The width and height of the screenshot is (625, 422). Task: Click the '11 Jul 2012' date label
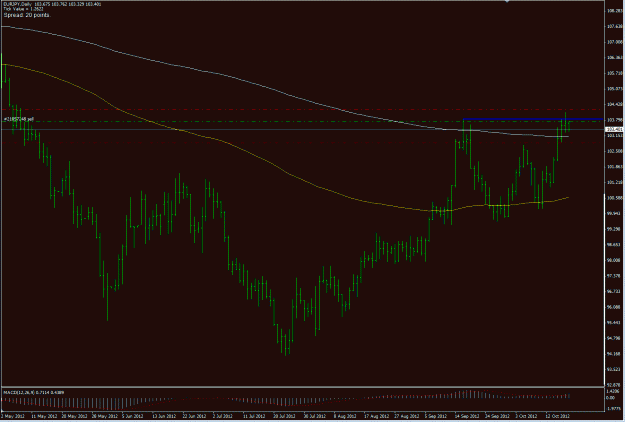click(254, 416)
